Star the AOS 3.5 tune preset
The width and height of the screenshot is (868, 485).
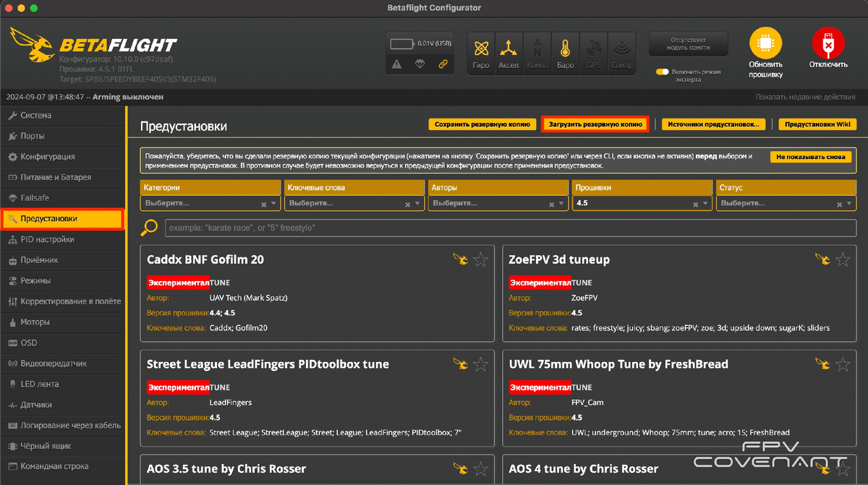pyautogui.click(x=480, y=468)
